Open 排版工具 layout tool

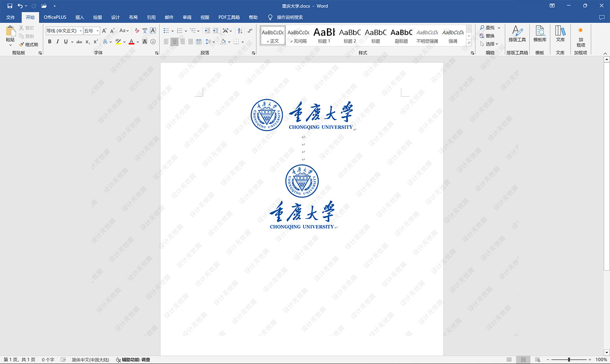pyautogui.click(x=517, y=34)
